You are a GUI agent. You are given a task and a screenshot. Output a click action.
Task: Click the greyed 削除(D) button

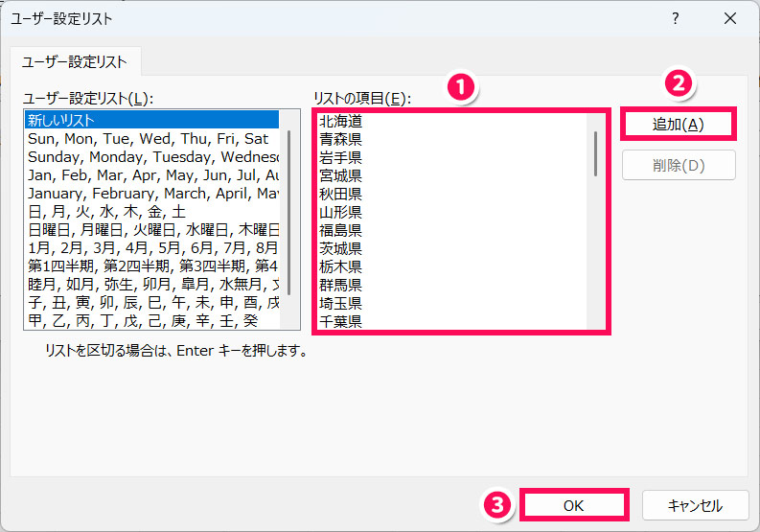[679, 166]
